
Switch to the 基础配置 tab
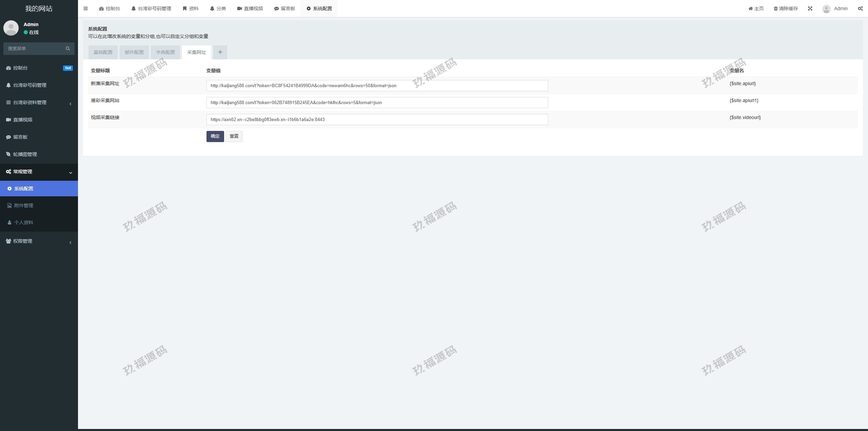click(103, 52)
